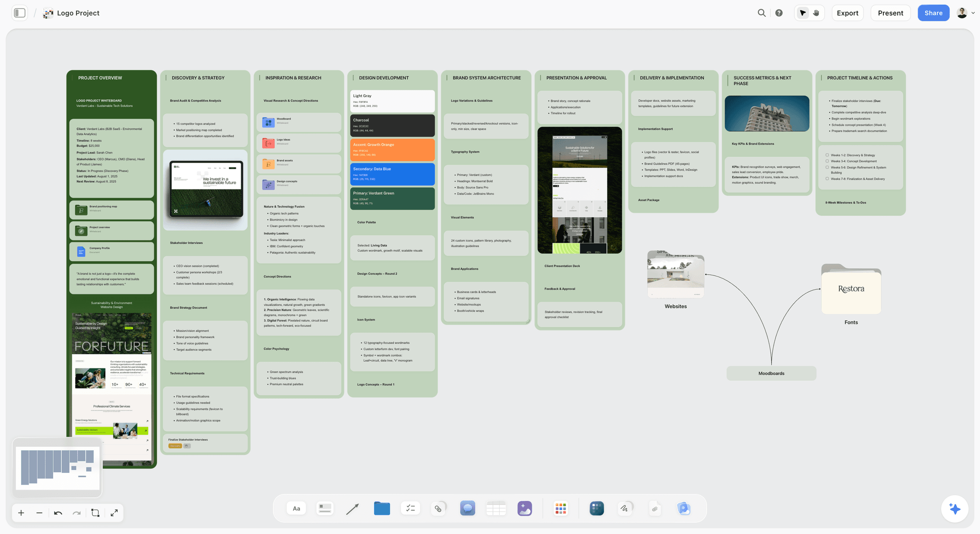Click the blue Share button
This screenshot has height=534, width=980.
point(933,13)
